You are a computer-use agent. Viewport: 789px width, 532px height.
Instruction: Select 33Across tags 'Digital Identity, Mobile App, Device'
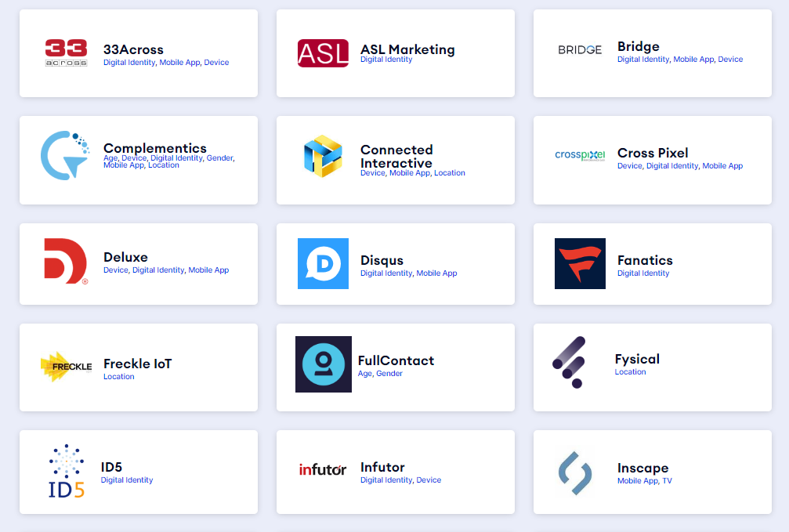166,63
